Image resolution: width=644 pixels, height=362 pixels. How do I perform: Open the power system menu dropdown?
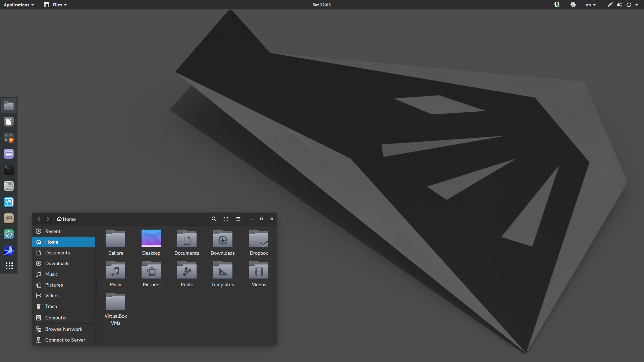[632, 5]
